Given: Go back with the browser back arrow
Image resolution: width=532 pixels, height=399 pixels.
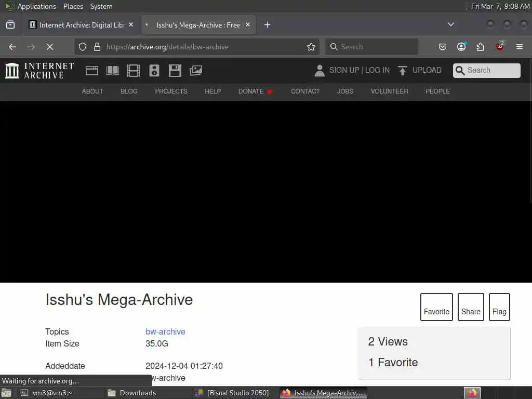Looking at the screenshot, I should click(x=12, y=47).
